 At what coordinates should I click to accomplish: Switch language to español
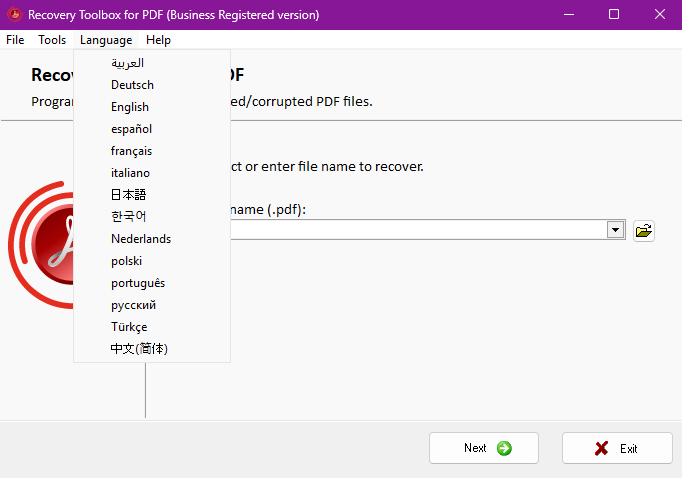tap(131, 129)
